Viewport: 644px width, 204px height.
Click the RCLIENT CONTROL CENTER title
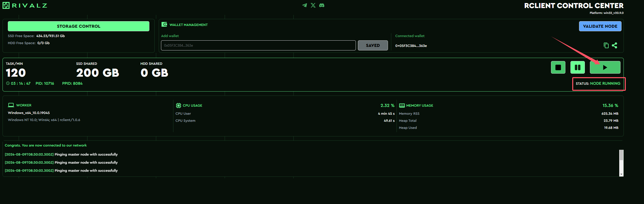click(574, 6)
